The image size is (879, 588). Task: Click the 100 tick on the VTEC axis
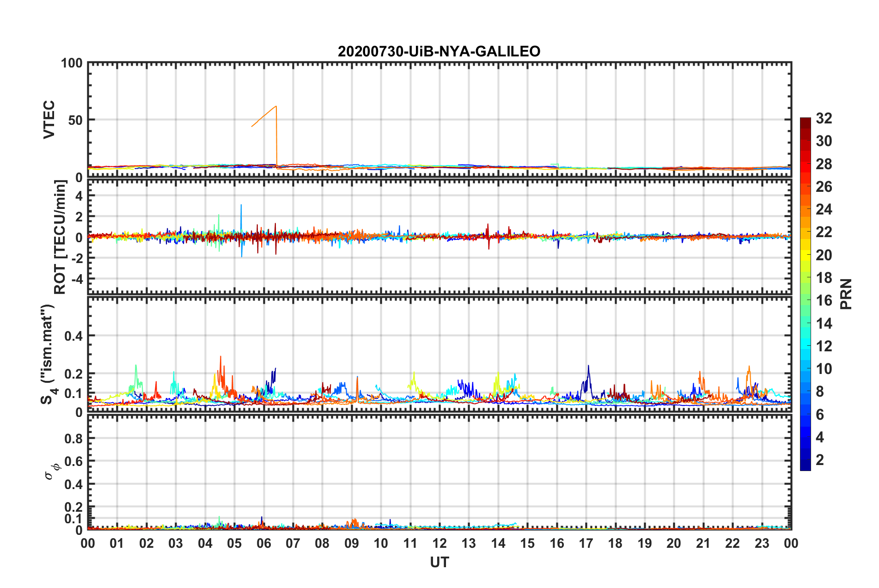pyautogui.click(x=72, y=63)
